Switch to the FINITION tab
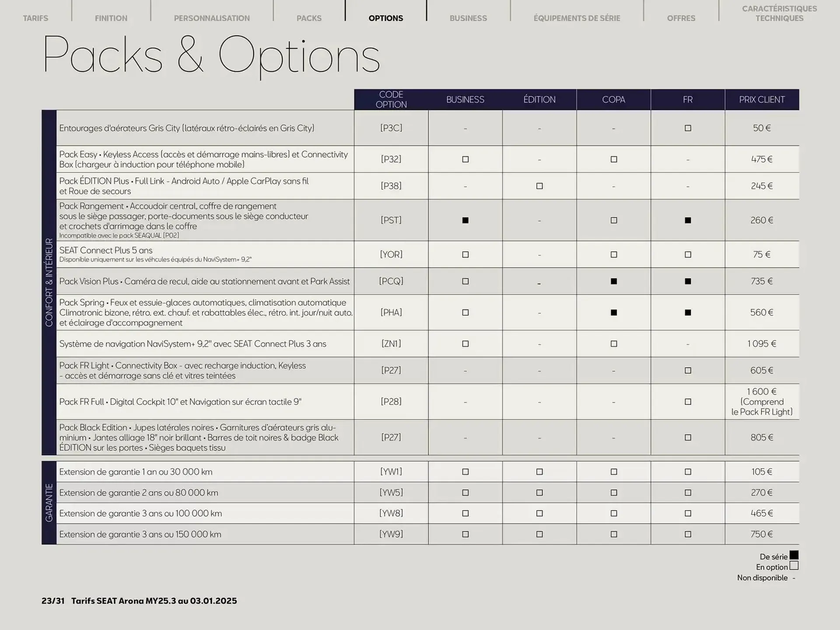 tap(111, 18)
